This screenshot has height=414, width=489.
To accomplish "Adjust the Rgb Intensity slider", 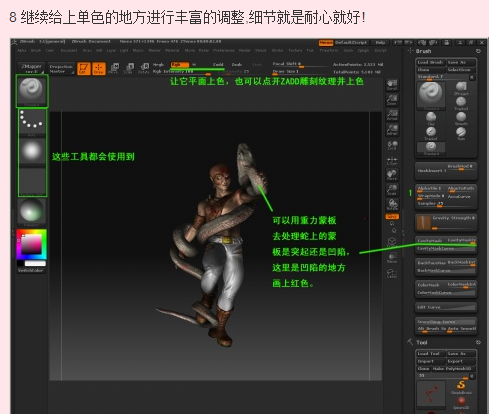I will coord(182,71).
